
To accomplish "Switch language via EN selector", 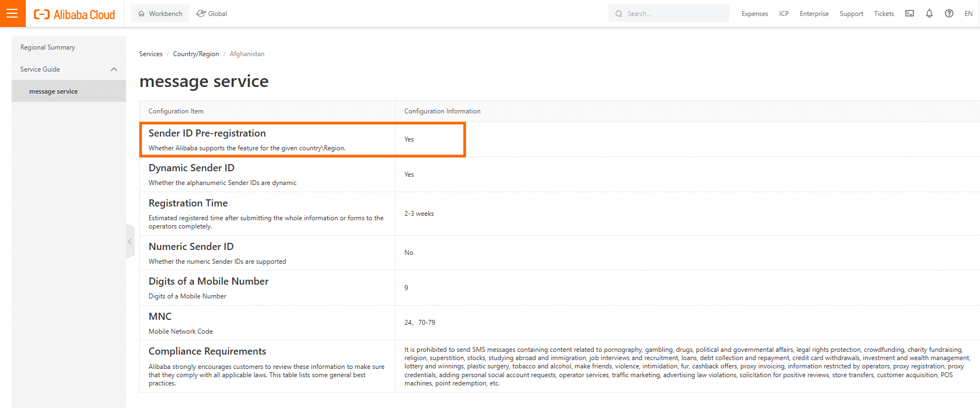I will point(968,14).
